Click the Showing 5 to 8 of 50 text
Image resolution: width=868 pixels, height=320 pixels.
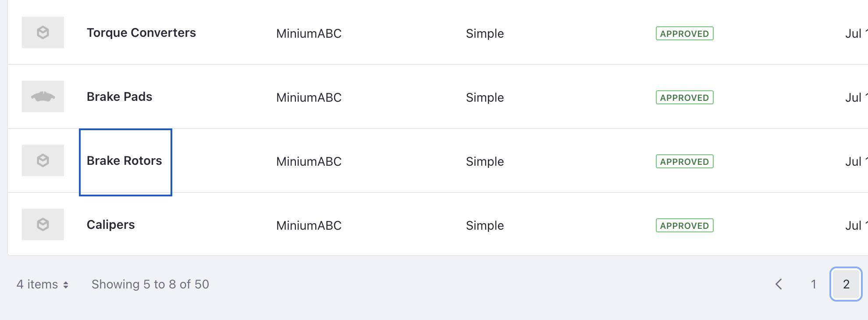pos(150,284)
